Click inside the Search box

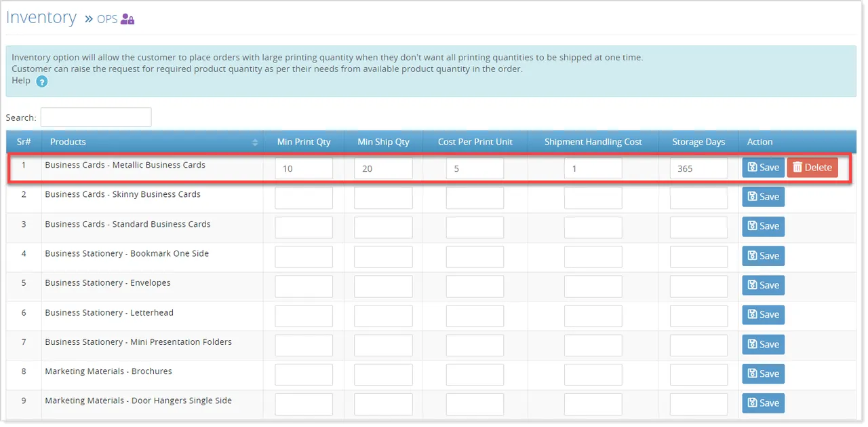click(95, 117)
